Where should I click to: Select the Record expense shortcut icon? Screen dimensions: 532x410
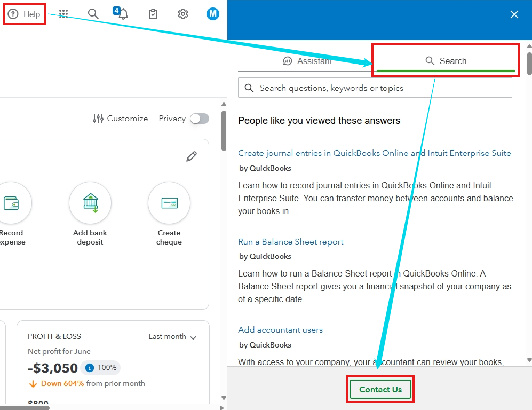[11, 203]
